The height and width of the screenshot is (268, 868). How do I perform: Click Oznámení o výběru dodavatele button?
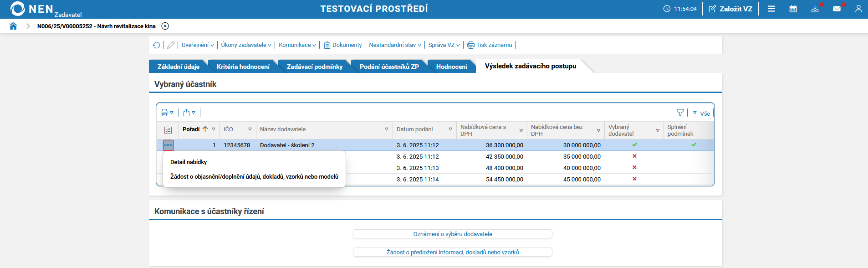(453, 234)
